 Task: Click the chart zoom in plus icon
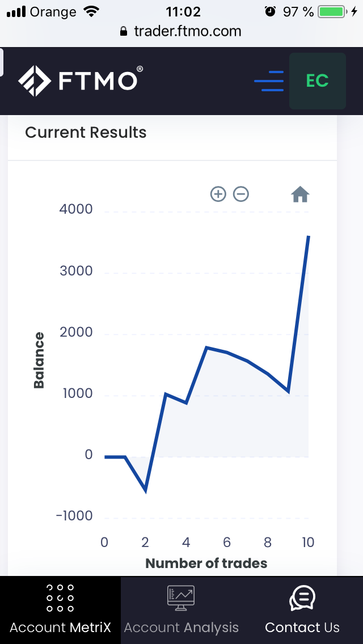tap(218, 194)
